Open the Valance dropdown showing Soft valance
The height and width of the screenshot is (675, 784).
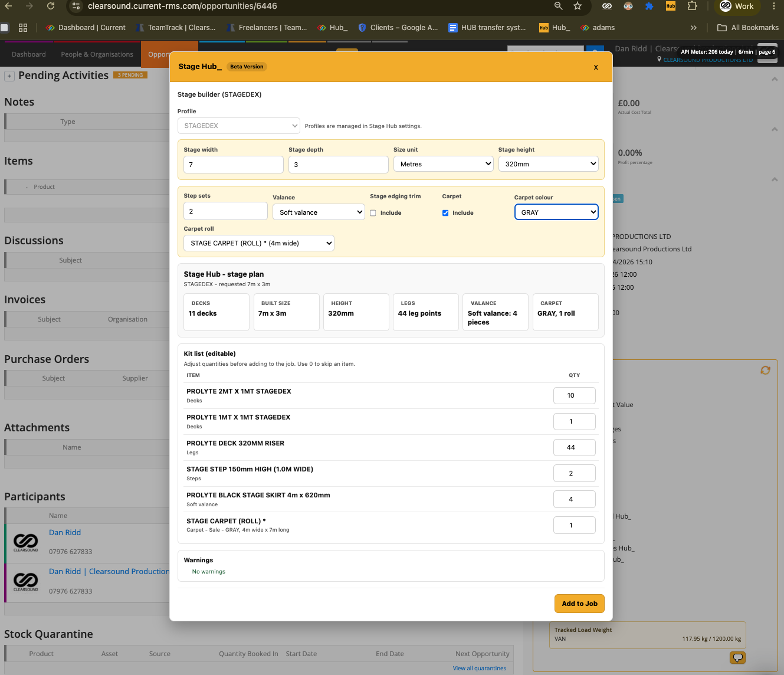319,212
